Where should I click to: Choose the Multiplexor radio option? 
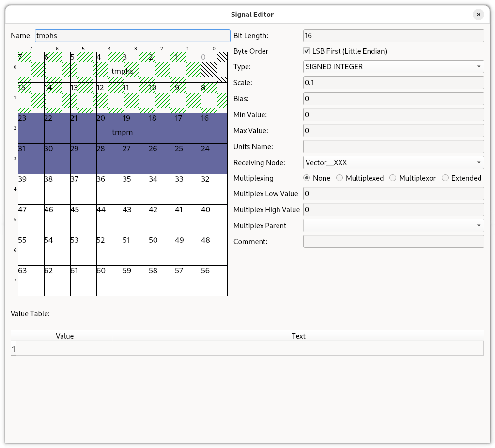tap(393, 178)
